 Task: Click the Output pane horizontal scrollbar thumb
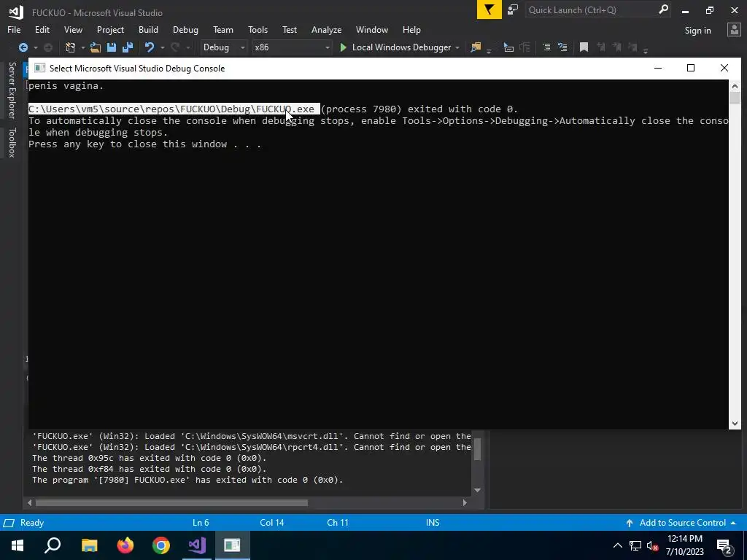[x=171, y=502]
